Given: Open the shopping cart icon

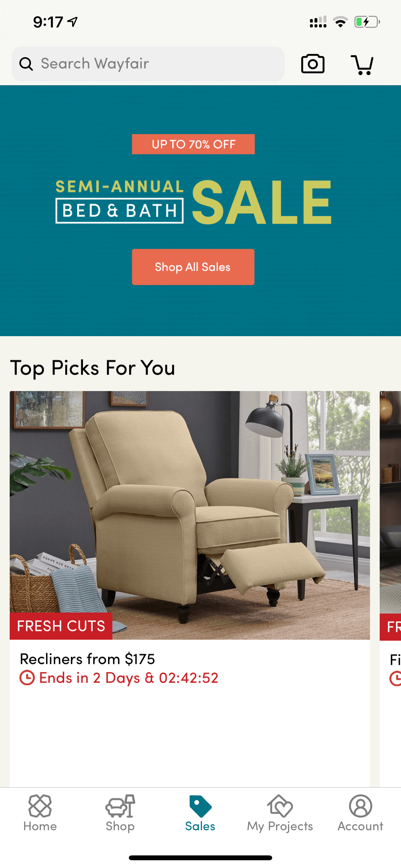Looking at the screenshot, I should (362, 64).
